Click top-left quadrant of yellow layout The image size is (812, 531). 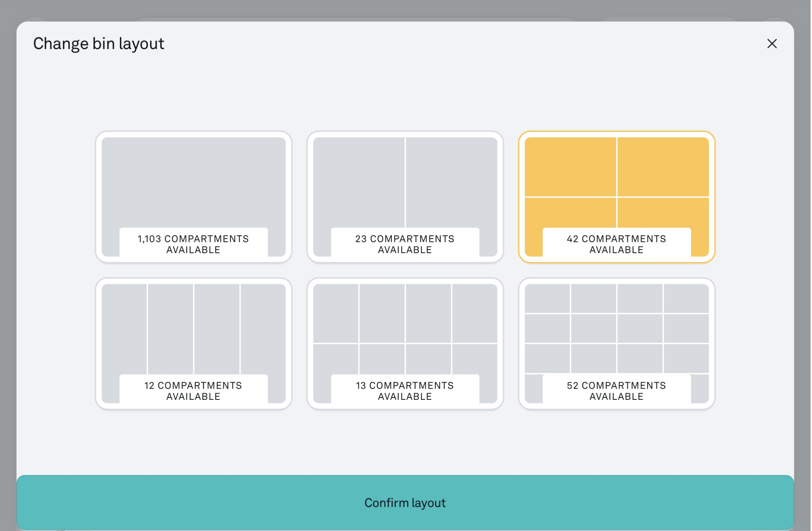click(x=570, y=167)
